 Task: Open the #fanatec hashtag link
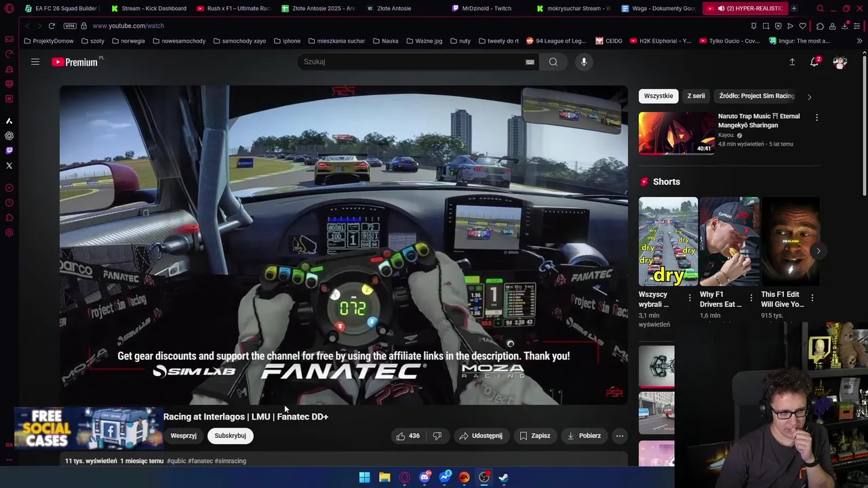[200, 461]
